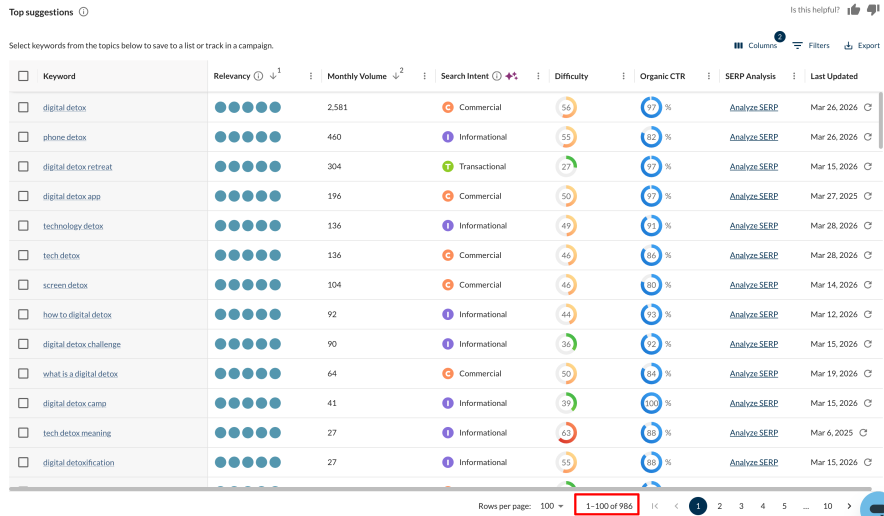This screenshot has height=516, width=884.
Task: Click the Relevancy info icon
Action: 258,76
